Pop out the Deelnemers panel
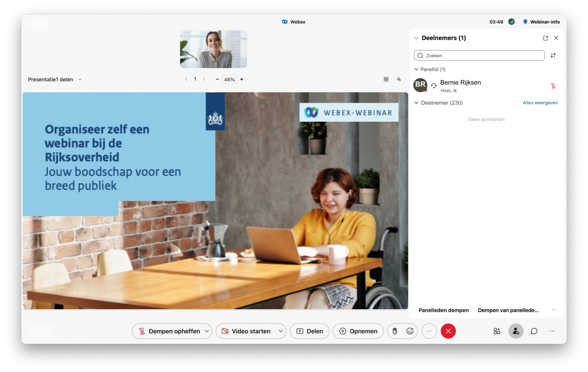Image resolution: width=588 pixels, height=372 pixels. tap(545, 38)
